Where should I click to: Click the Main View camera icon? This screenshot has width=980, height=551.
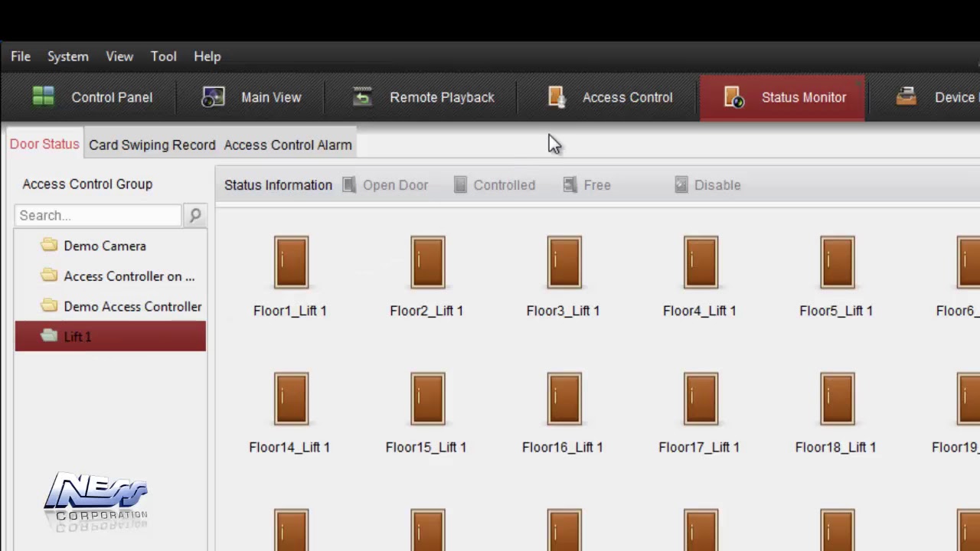click(213, 97)
